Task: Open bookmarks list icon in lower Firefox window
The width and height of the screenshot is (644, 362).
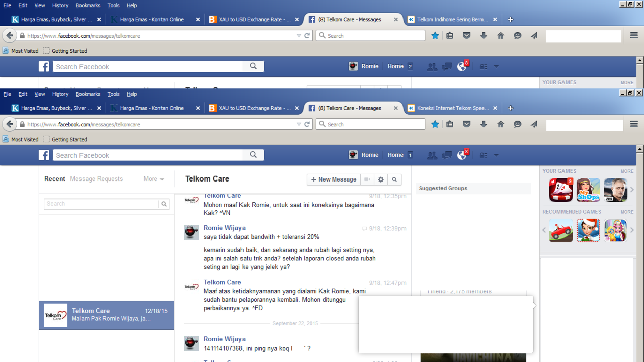Action: (450, 124)
